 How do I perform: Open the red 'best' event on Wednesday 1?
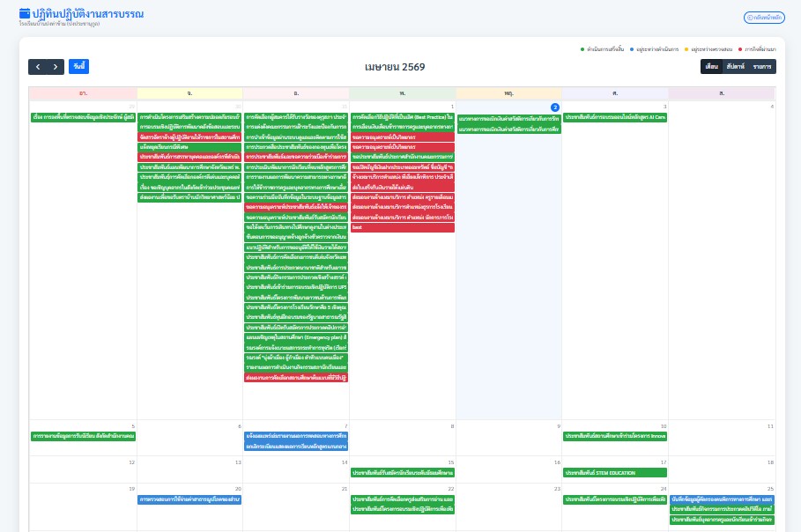pyautogui.click(x=402, y=227)
